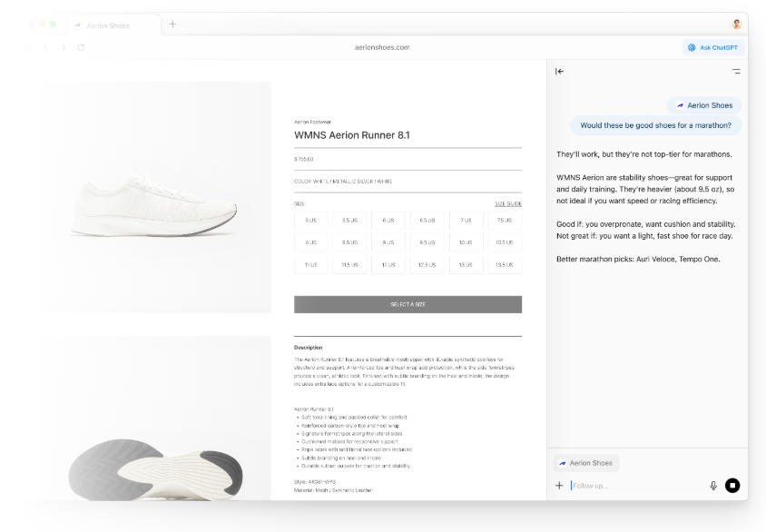Reload the page using the refresh icon

coord(81,47)
